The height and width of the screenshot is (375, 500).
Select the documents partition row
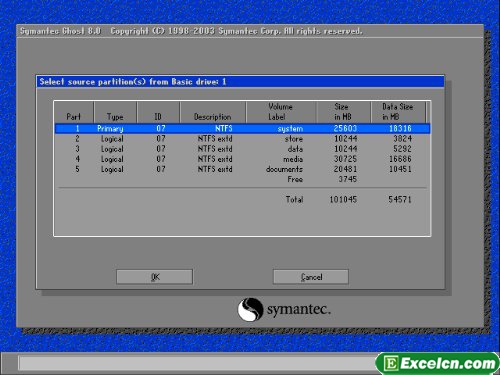pyautogui.click(x=242, y=169)
